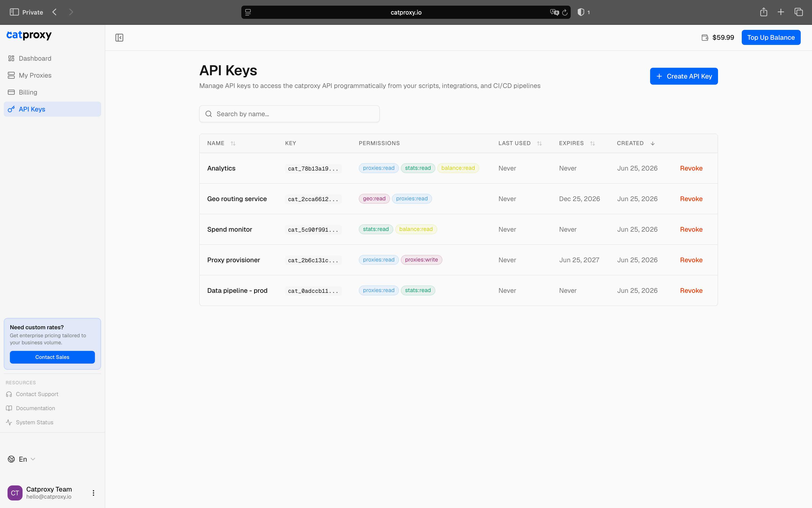Click the geo:read permission tag
This screenshot has height=508, width=812.
coord(374,198)
